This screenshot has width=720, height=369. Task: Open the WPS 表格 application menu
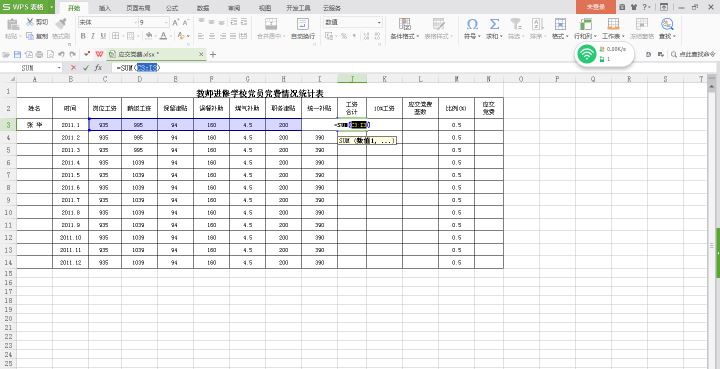27,7
